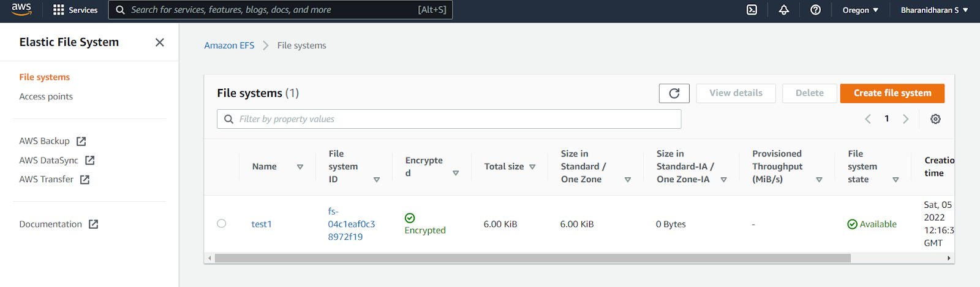Open AWS Transfer external link
980x287 pixels.
(x=55, y=179)
